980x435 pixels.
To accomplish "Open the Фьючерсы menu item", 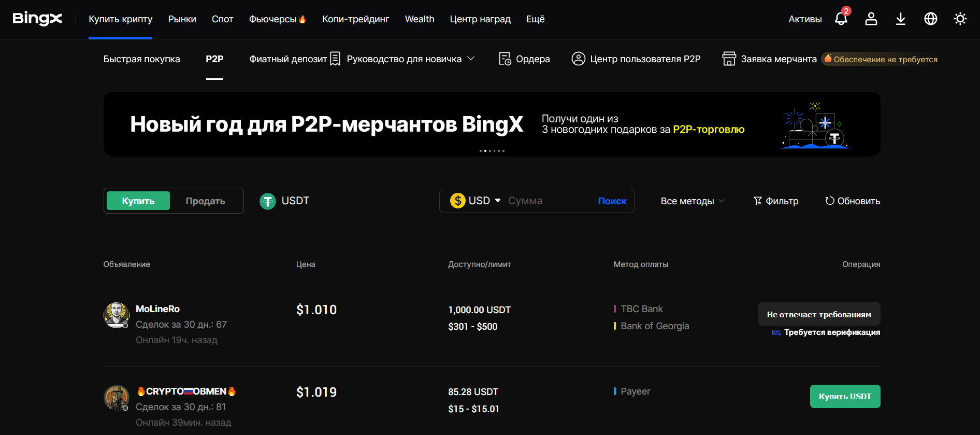I will [x=277, y=19].
